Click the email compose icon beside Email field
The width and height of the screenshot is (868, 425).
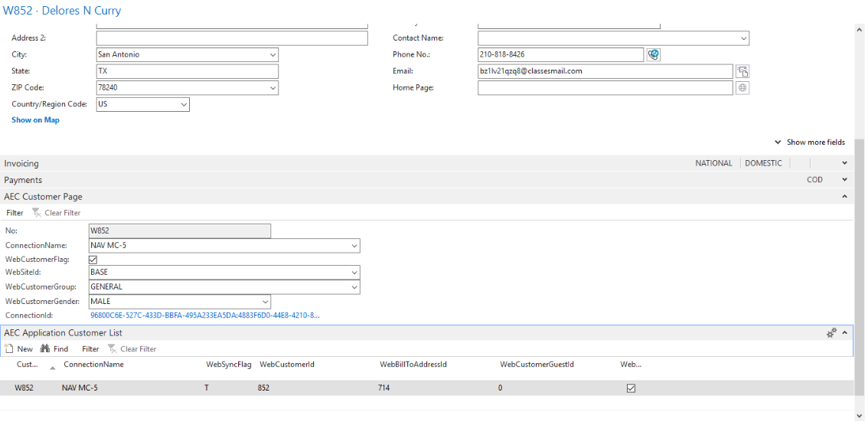742,71
